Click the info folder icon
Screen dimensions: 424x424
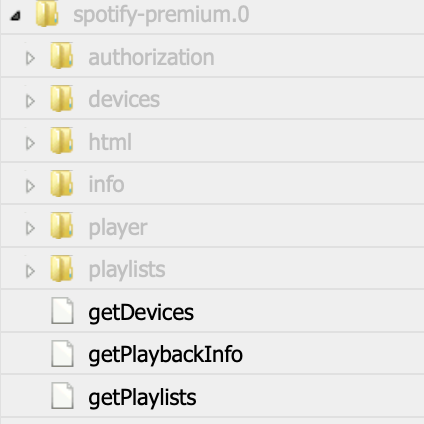(x=62, y=183)
